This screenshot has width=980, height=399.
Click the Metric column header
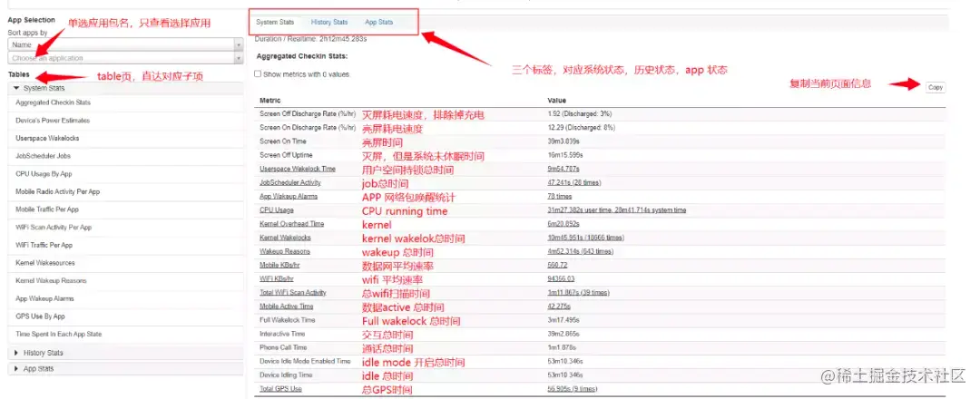point(270,100)
